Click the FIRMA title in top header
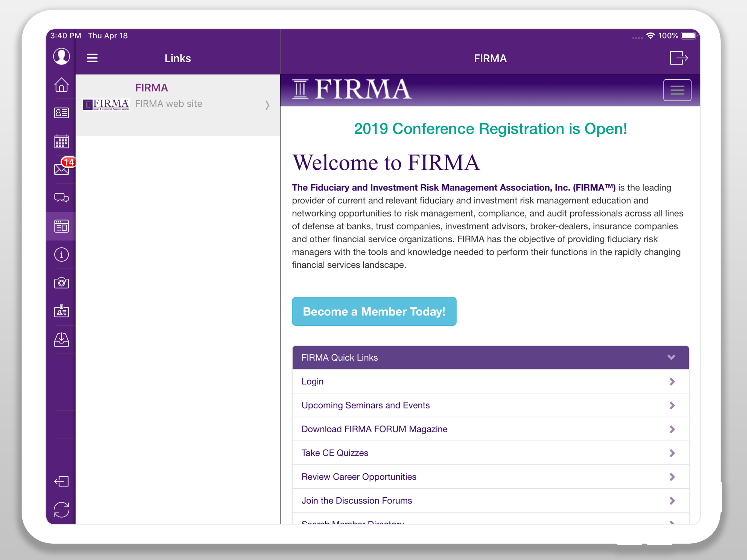 pyautogui.click(x=490, y=58)
